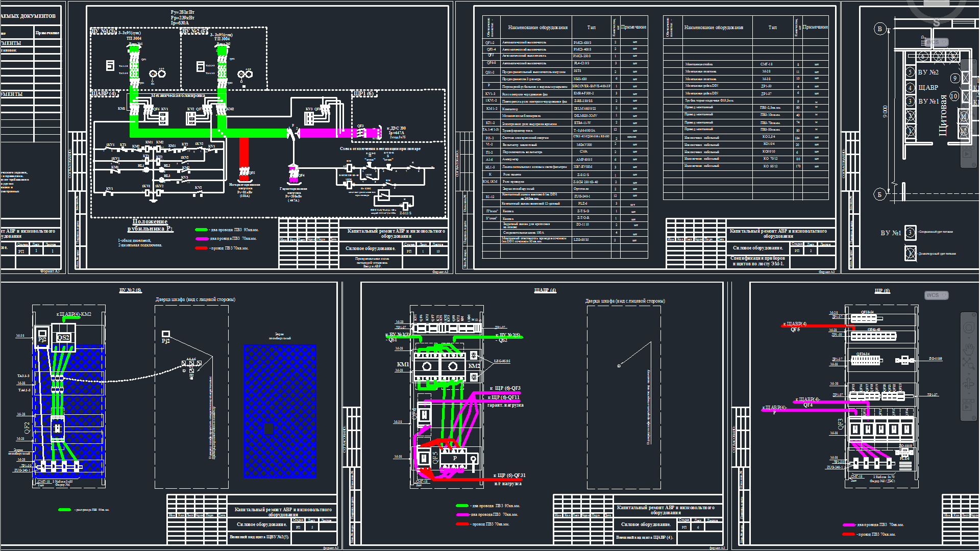This screenshot has height=551, width=980.
Task: Click the 'Наименование оборудования' header in left spec table
Action: (537, 28)
